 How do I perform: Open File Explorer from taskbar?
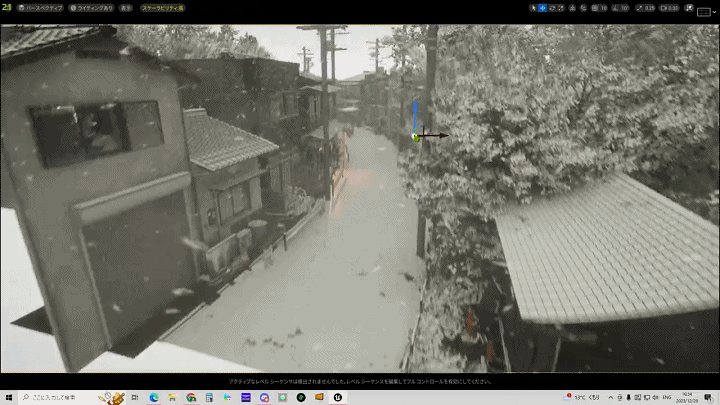[x=172, y=397]
